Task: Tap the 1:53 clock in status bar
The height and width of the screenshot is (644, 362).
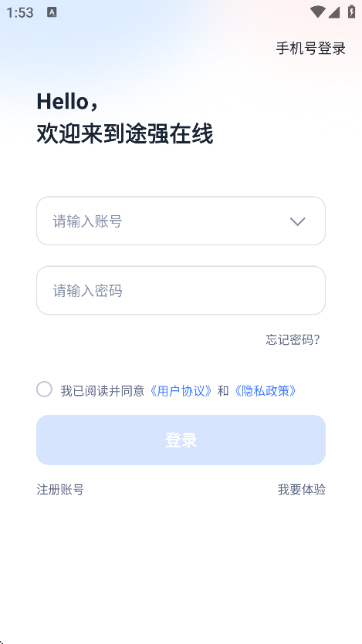Action: click(x=20, y=13)
